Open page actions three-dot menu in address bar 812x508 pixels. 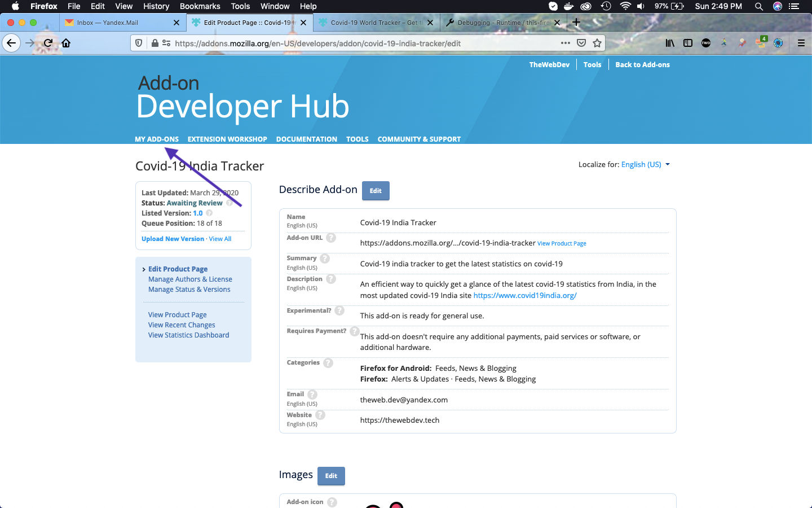565,43
